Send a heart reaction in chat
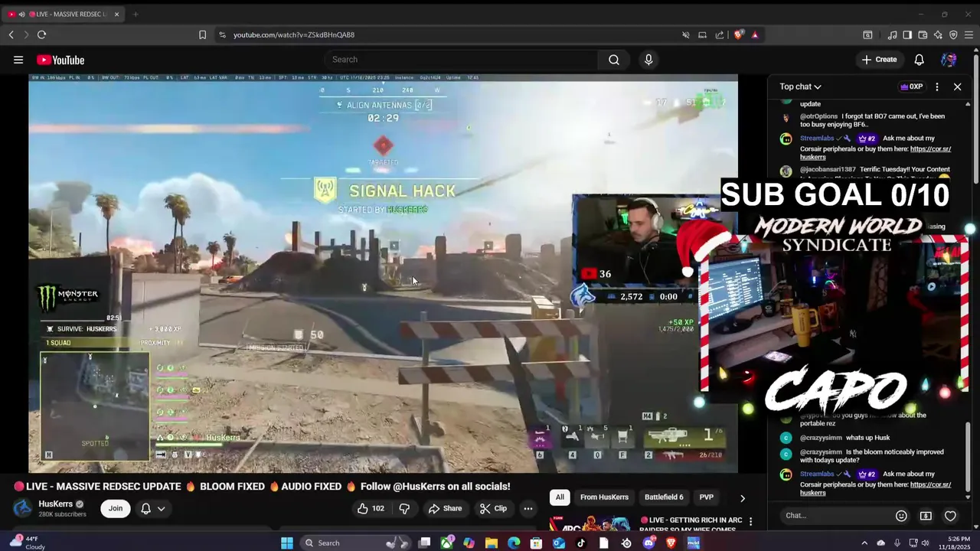Image resolution: width=980 pixels, height=551 pixels. [x=950, y=516]
